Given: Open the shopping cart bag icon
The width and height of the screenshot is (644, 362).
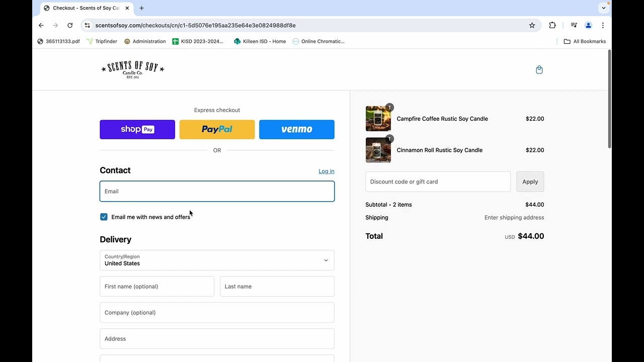Looking at the screenshot, I should pyautogui.click(x=539, y=70).
